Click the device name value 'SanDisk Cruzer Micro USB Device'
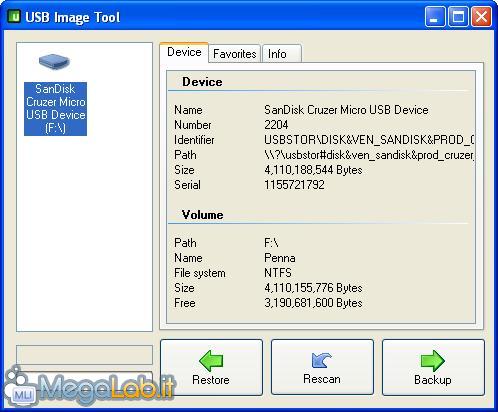498x412 pixels. tap(346, 110)
